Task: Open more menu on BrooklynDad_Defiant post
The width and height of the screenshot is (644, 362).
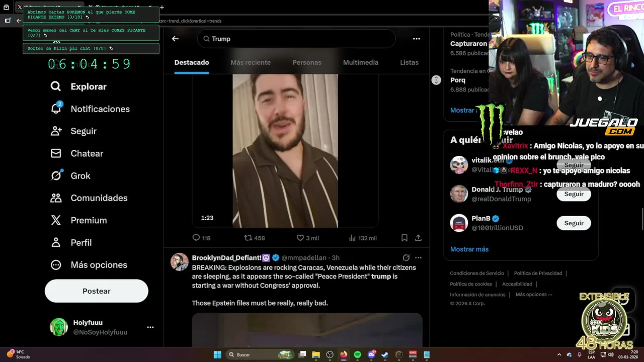Action: coord(418,257)
